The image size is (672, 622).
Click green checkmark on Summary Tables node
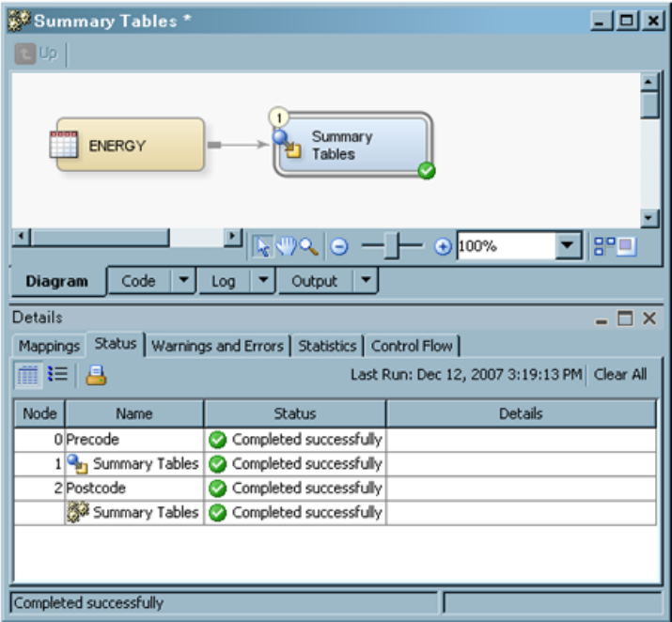tap(427, 171)
